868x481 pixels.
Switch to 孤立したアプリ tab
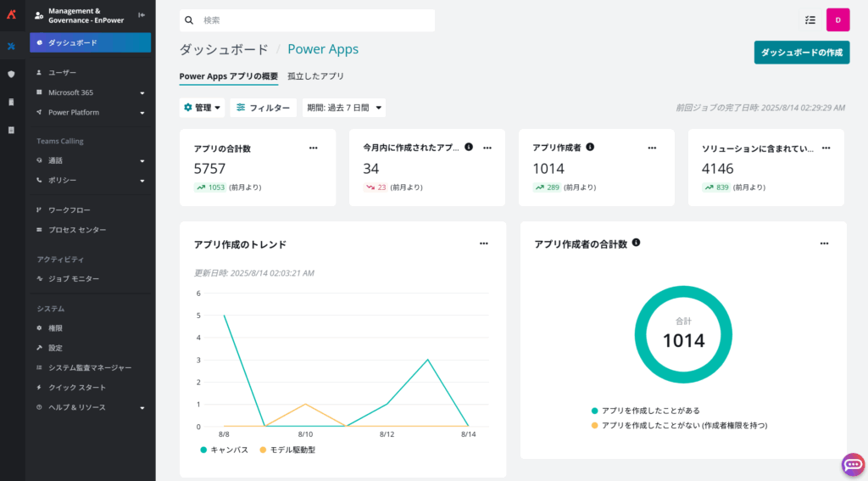tap(315, 76)
